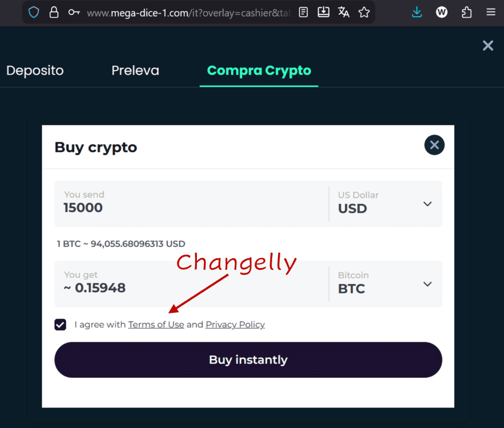Click the Wikipedia profile icon in the toolbar
The width and height of the screenshot is (504, 428).
tap(441, 12)
